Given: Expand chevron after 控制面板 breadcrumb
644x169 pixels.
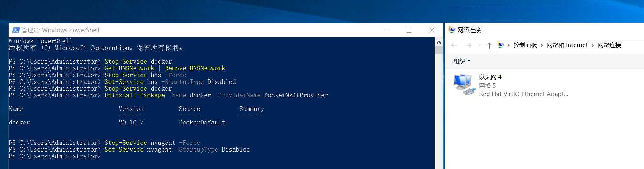Looking at the screenshot, I should click(542, 45).
